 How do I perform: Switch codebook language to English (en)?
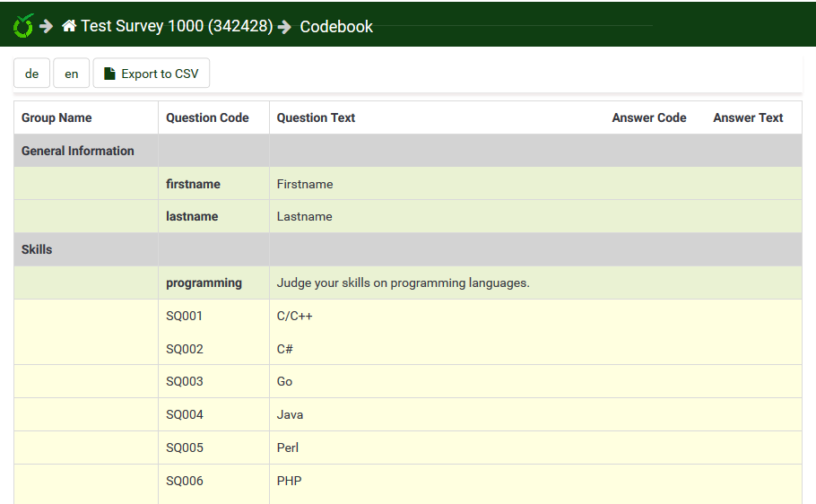point(72,74)
